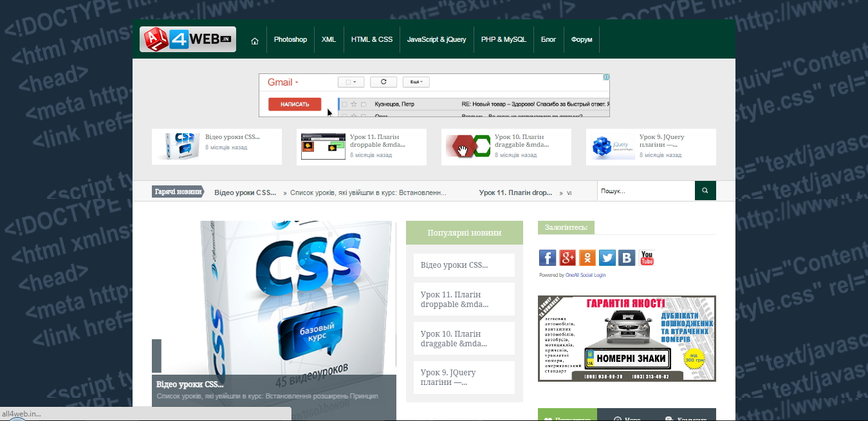Viewport: 868px width, 421px height.
Task: Click 'Урок 11. Плагін drop...' in the news ticker
Action: 516,192
